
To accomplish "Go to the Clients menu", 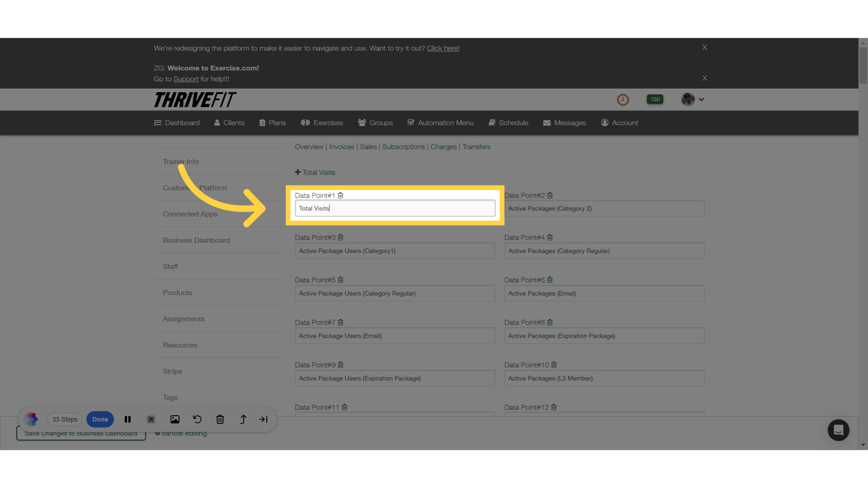I will tap(229, 123).
